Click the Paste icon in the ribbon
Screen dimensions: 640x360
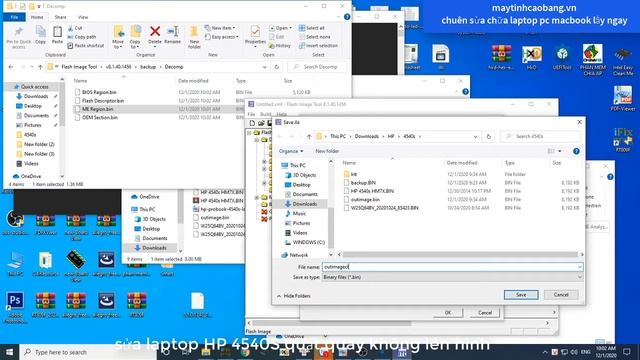[57, 35]
